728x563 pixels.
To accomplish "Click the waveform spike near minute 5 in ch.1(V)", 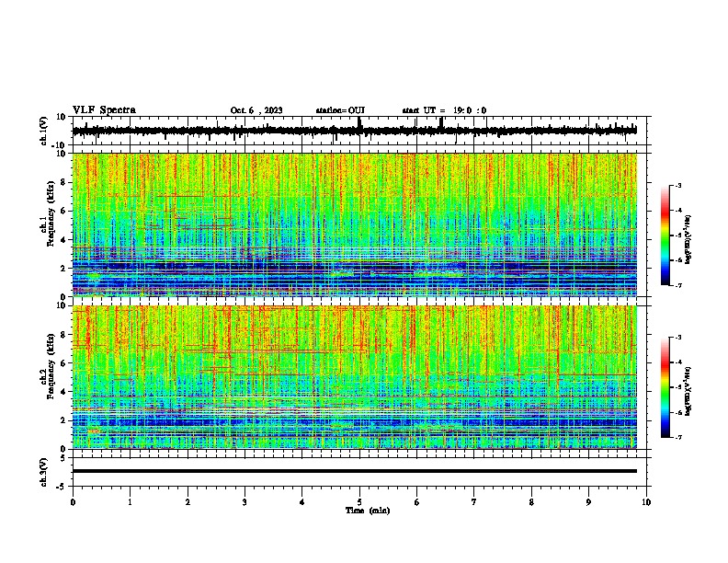I will tap(359, 124).
